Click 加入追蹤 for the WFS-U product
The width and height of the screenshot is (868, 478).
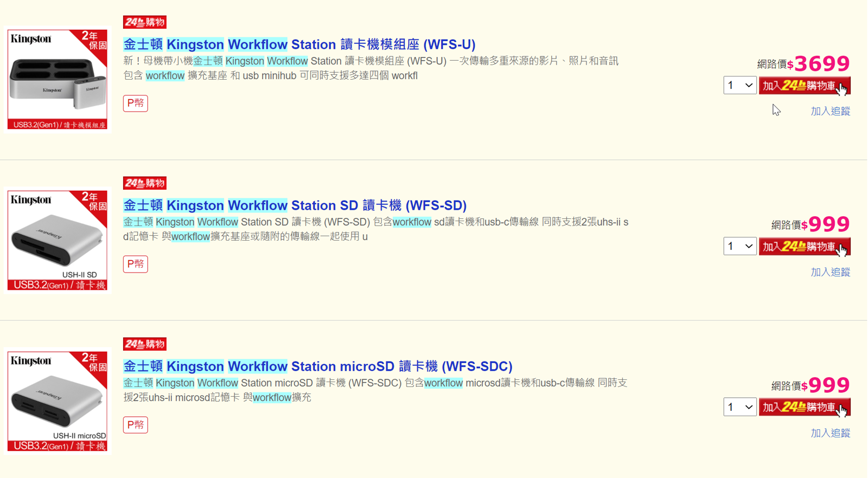point(830,111)
